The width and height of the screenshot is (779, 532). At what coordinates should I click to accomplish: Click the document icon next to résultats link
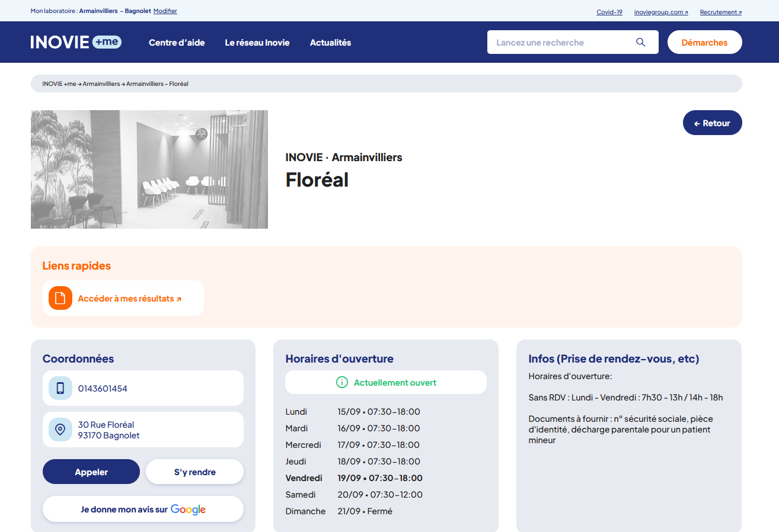click(x=60, y=298)
